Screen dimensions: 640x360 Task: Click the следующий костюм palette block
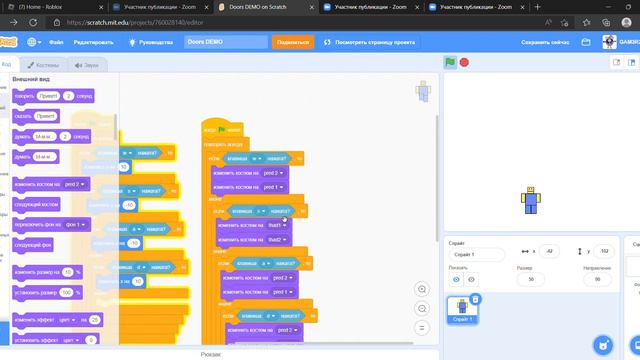(x=36, y=204)
